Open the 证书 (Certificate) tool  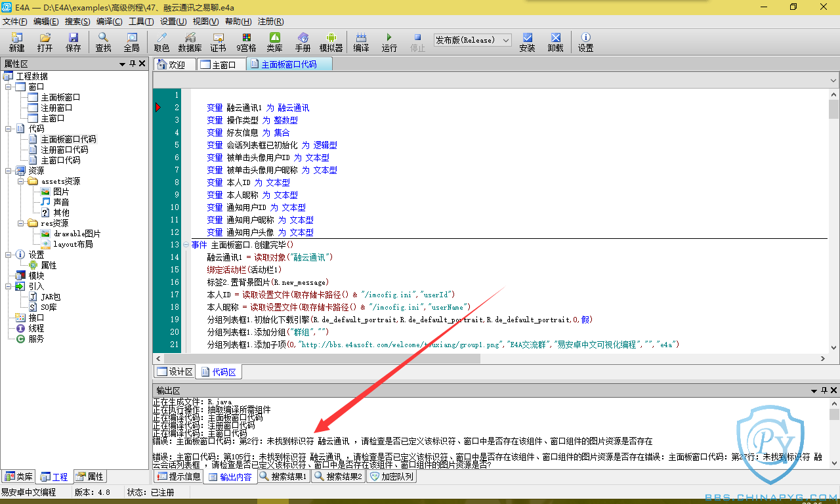pos(218,42)
